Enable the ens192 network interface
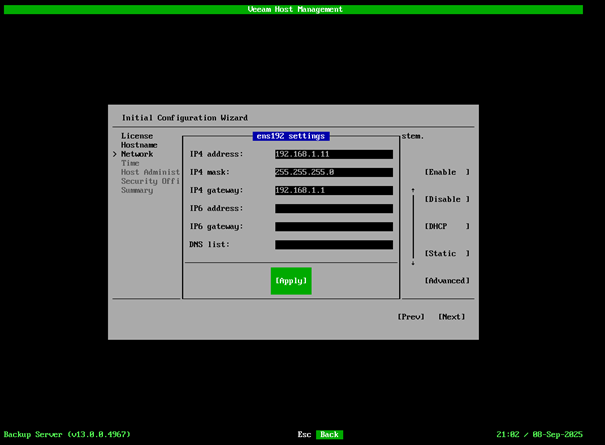 (x=446, y=172)
